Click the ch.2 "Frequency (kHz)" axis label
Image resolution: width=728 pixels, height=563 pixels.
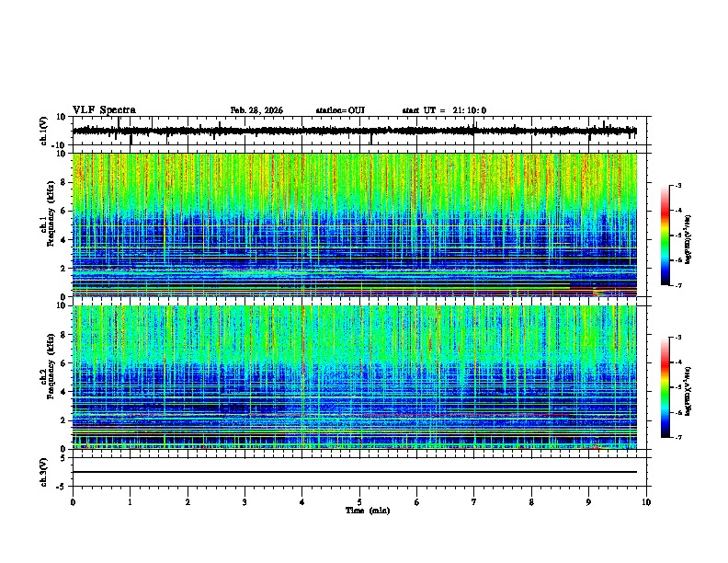[x=51, y=366]
